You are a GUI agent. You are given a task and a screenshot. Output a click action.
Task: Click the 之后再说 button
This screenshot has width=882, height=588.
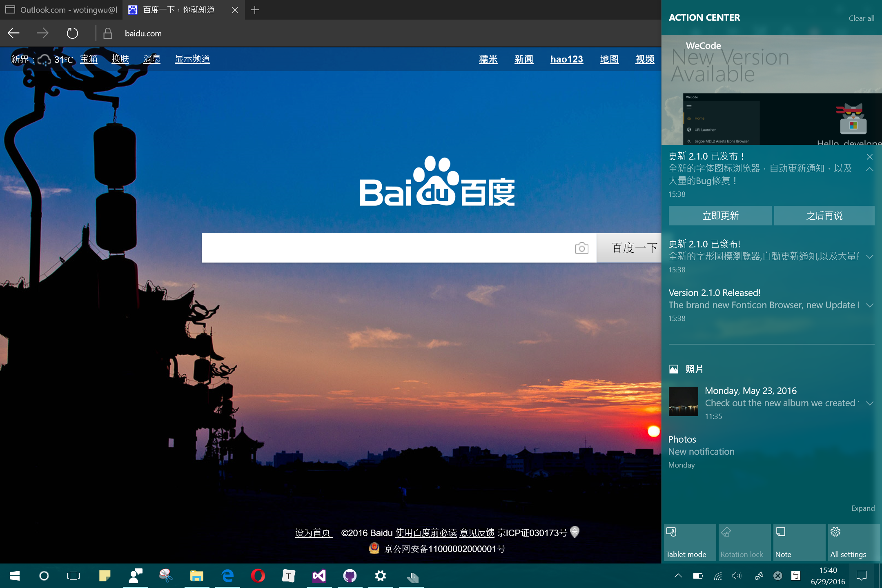(x=824, y=216)
